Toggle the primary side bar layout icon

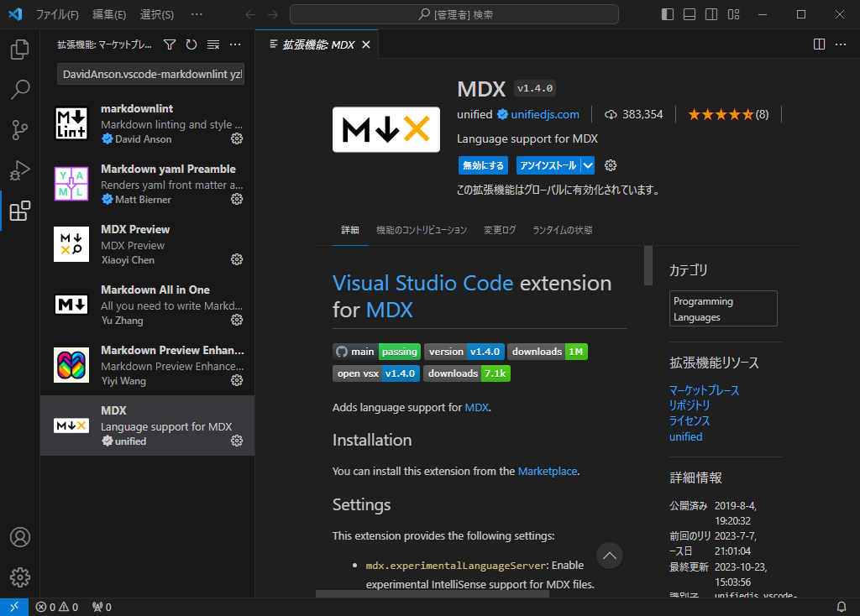click(x=668, y=14)
